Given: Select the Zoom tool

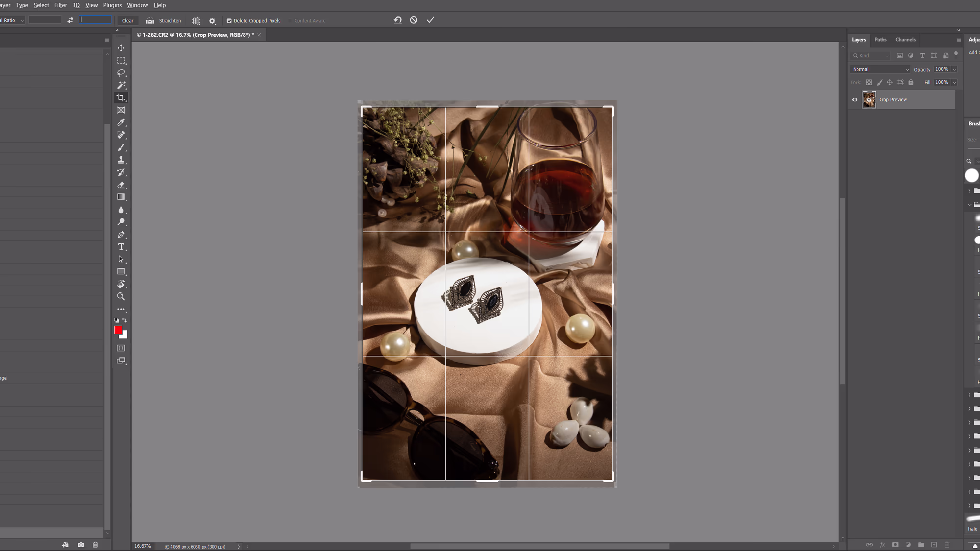Looking at the screenshot, I should 121,296.
